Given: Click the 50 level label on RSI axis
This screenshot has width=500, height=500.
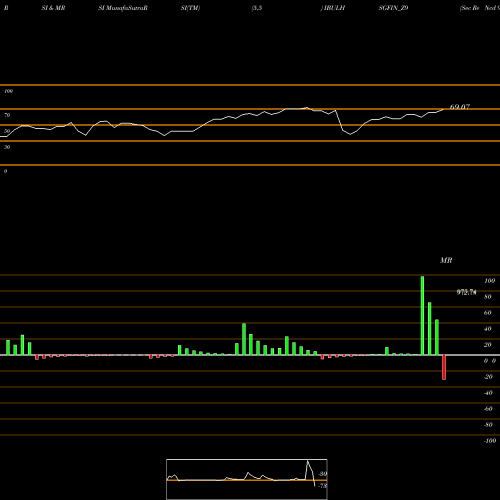Looking at the screenshot, I should click(7, 131).
